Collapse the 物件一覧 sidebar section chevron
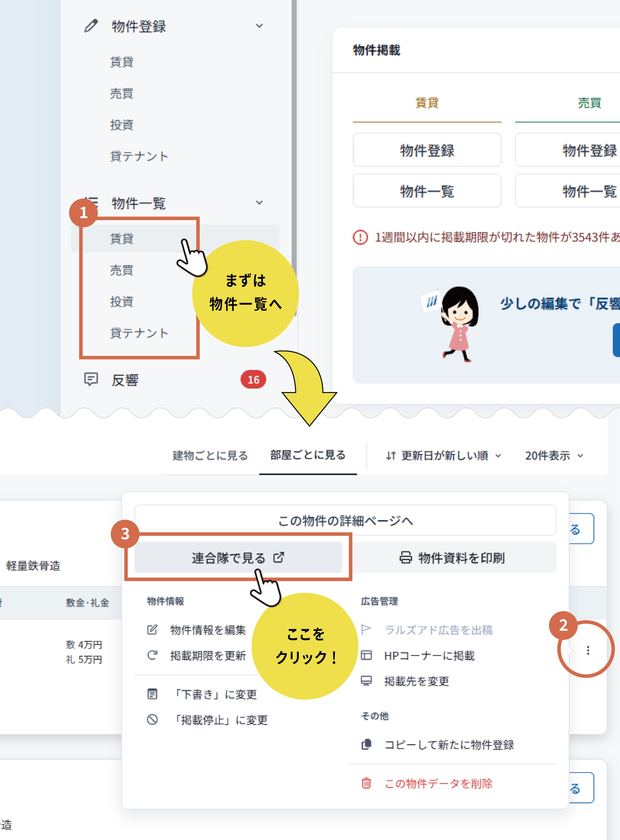 pyautogui.click(x=259, y=203)
